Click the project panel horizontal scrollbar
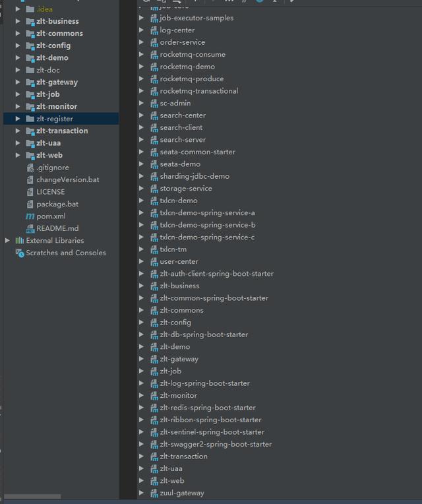 [32, 497]
